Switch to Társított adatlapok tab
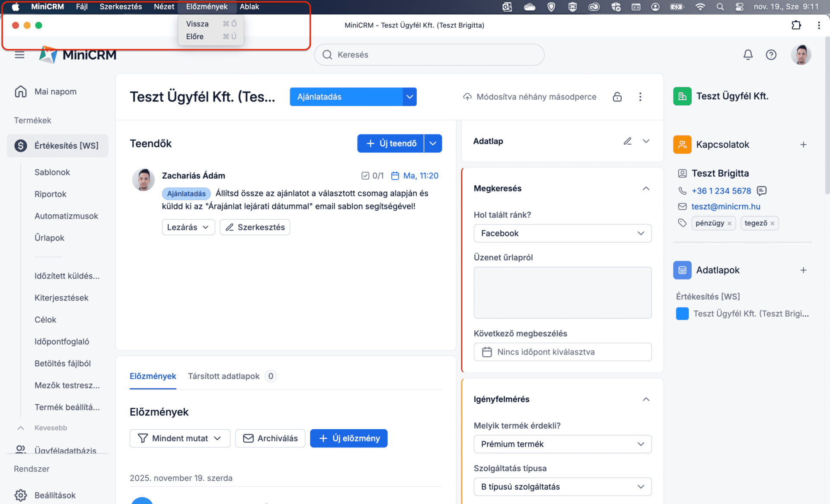This screenshot has width=830, height=504. [x=223, y=376]
